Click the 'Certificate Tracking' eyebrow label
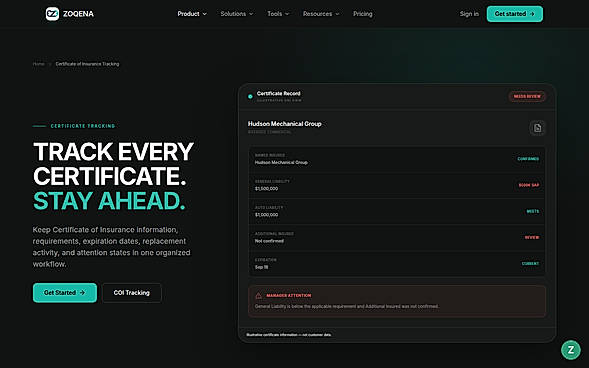589x368 pixels. (x=83, y=126)
